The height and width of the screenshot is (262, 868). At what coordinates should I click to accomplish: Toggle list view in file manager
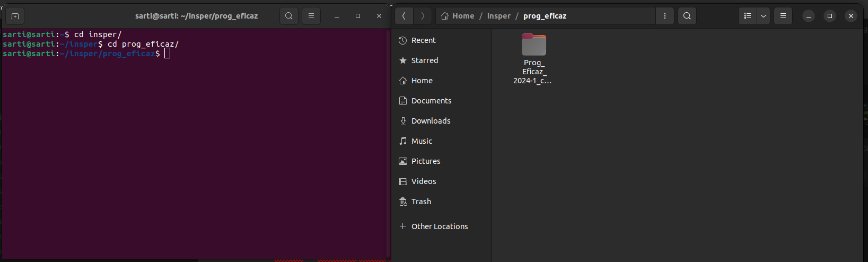(x=748, y=16)
